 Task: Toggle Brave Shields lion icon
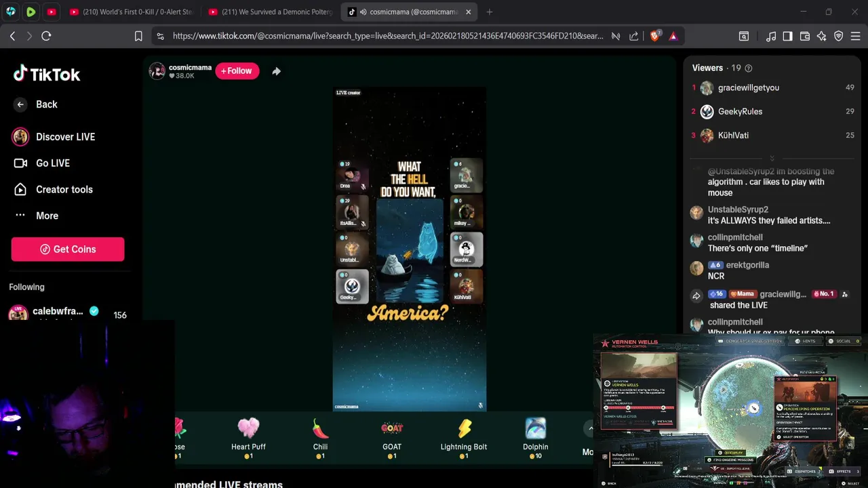click(x=655, y=36)
